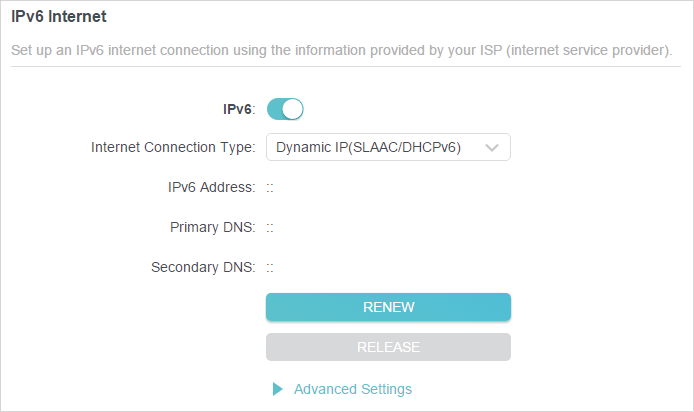The width and height of the screenshot is (694, 412).
Task: Click the white knob of IPv6 switch
Action: (x=293, y=109)
